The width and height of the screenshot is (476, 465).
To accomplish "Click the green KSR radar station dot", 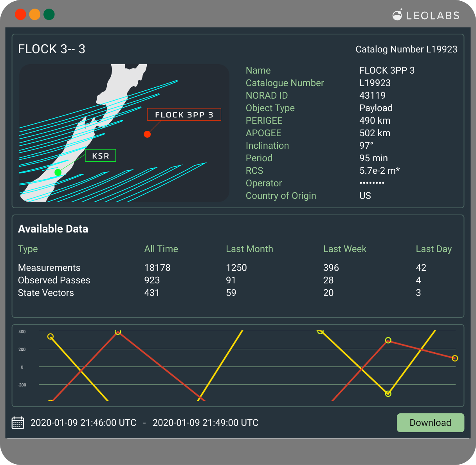I will click(x=58, y=172).
